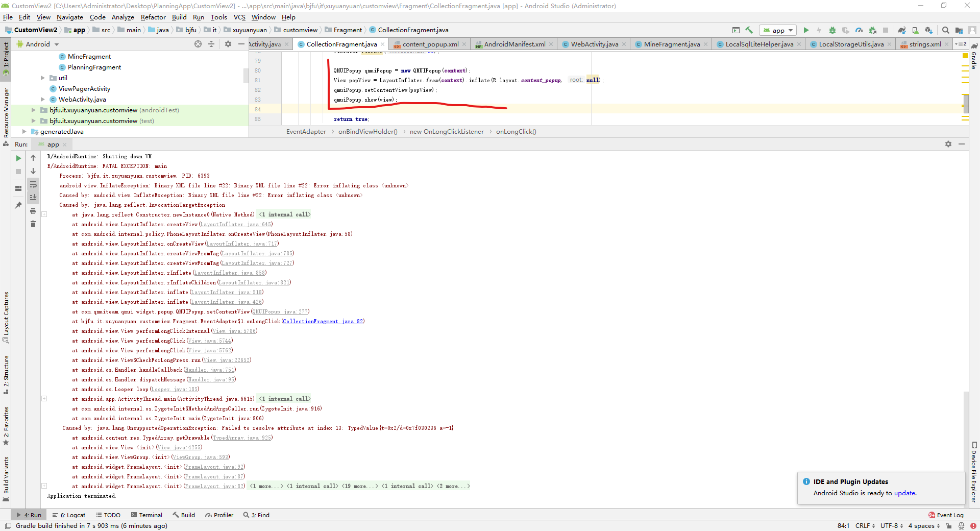Show hidden editor tabs list
This screenshot has width=980, height=531.
click(x=961, y=44)
